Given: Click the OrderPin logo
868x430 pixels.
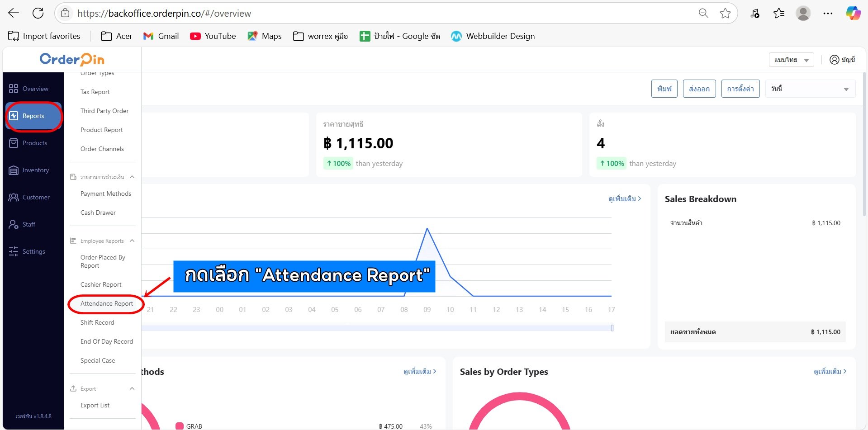Looking at the screenshot, I should click(72, 59).
